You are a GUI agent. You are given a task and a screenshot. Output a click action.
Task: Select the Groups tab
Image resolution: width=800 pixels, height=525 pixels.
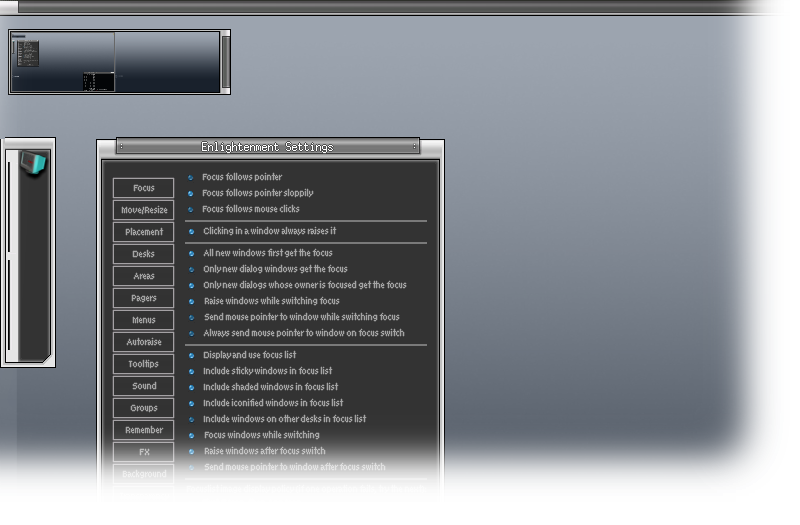(x=143, y=408)
